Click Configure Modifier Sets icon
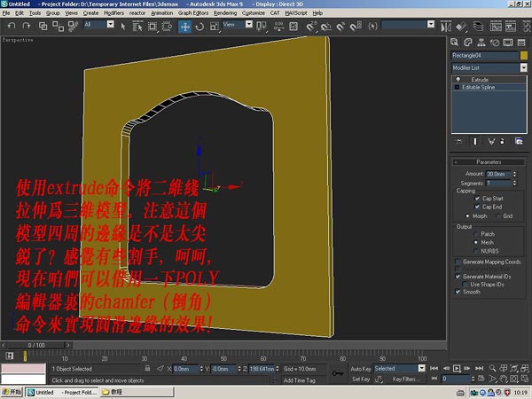The image size is (532, 399). coord(518,141)
